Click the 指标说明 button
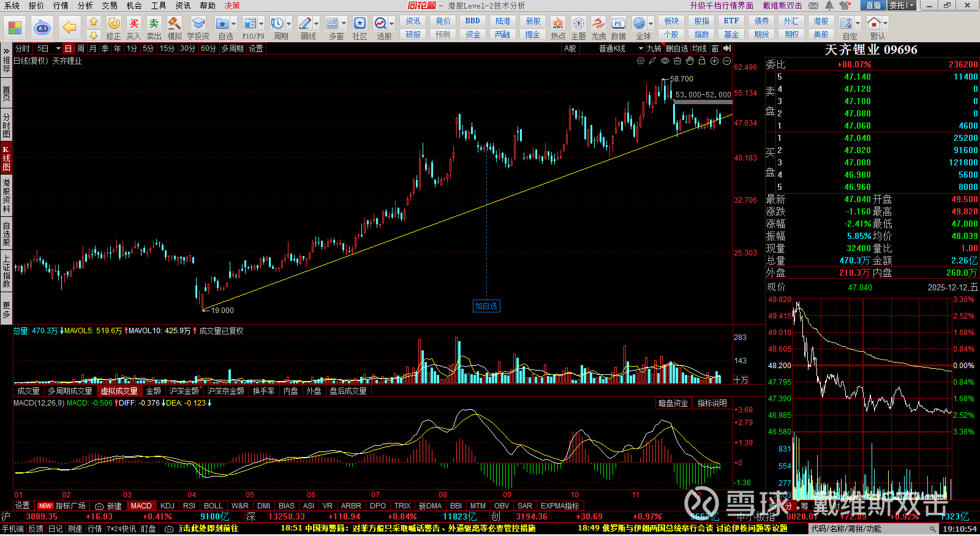Image resolution: width=980 pixels, height=536 pixels. [712, 403]
